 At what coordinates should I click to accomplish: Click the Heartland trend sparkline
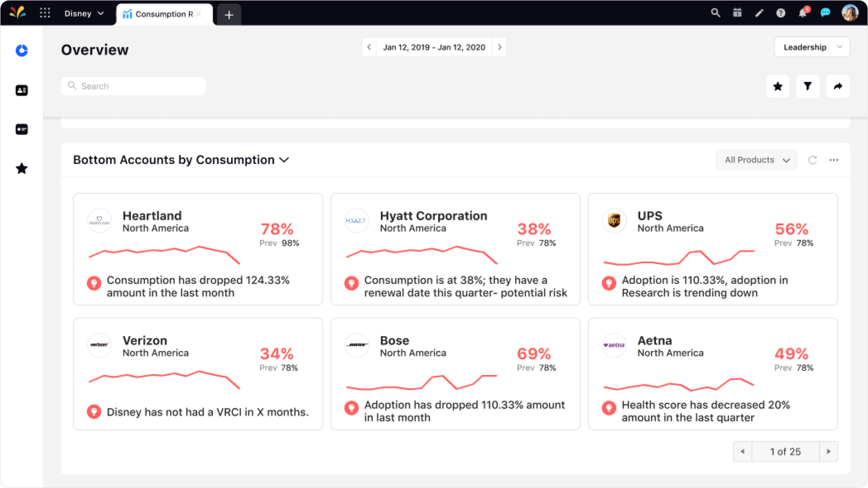[x=164, y=255]
